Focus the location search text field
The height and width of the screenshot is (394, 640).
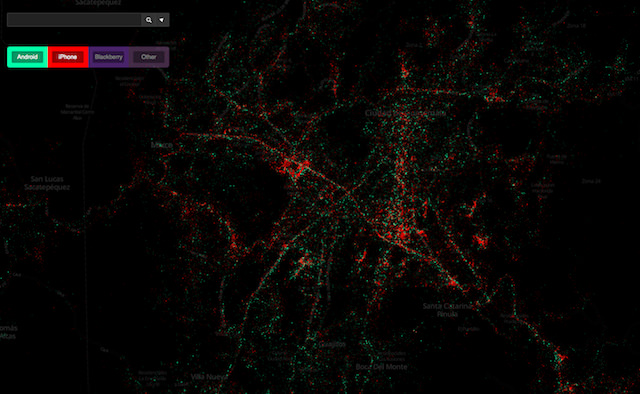pyautogui.click(x=74, y=20)
